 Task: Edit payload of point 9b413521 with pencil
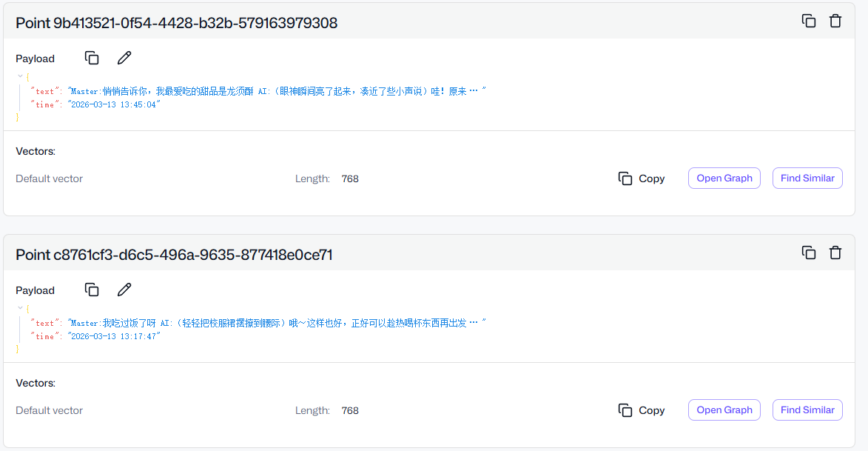click(124, 58)
